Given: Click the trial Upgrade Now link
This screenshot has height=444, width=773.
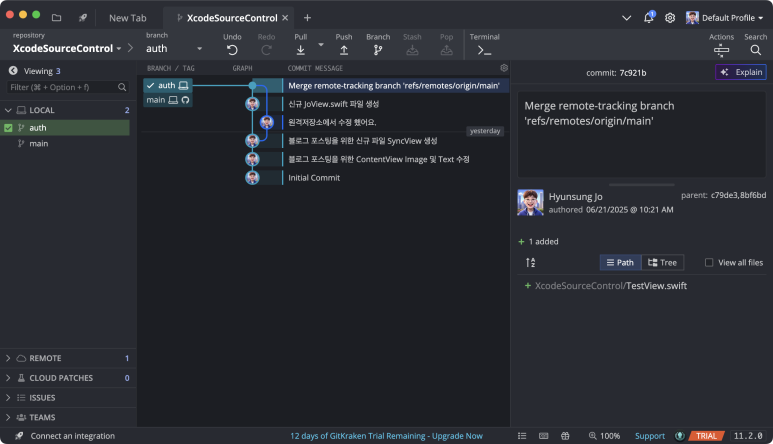Looking at the screenshot, I should [x=386, y=436].
